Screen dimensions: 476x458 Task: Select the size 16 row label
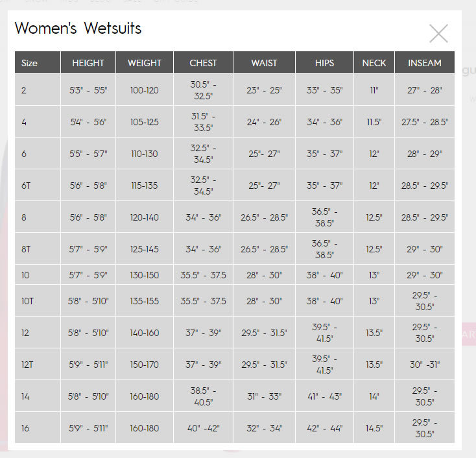pyautogui.click(x=25, y=428)
